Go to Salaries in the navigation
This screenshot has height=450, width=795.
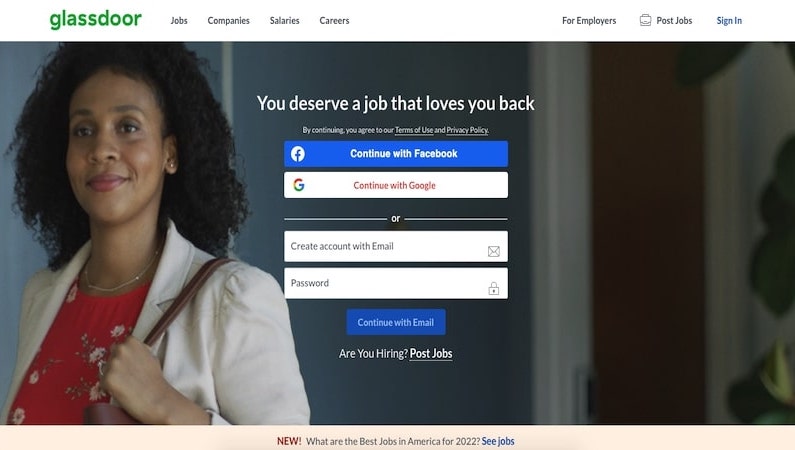pyautogui.click(x=284, y=21)
